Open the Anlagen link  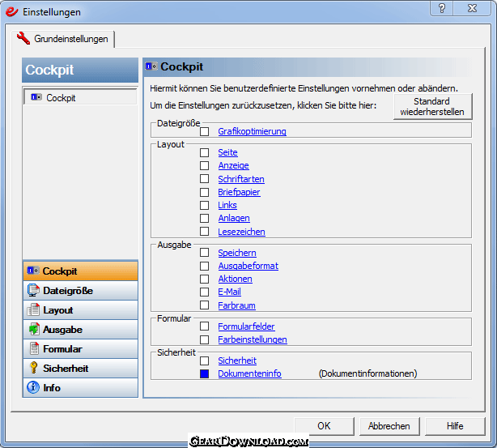point(234,218)
